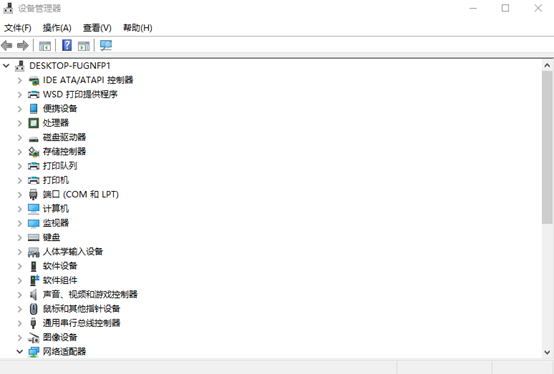Minimize the 设备管理器 window
The width and height of the screenshot is (554, 374).
coord(473,8)
